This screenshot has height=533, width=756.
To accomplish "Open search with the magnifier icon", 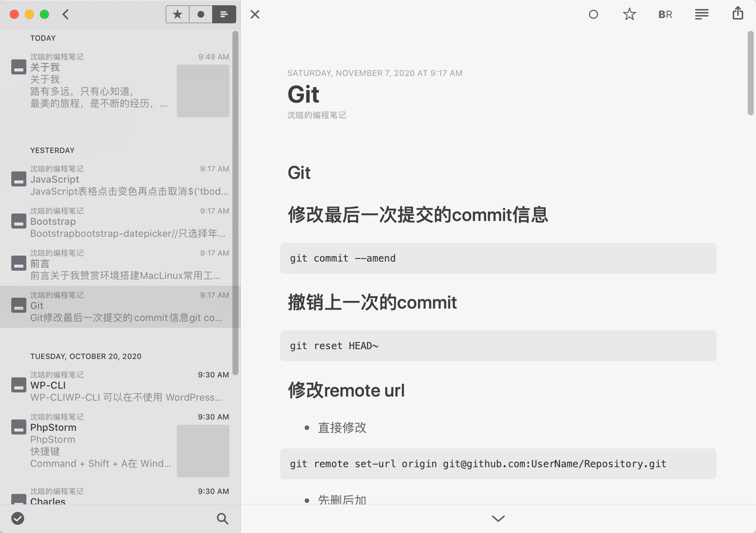I will [x=222, y=518].
